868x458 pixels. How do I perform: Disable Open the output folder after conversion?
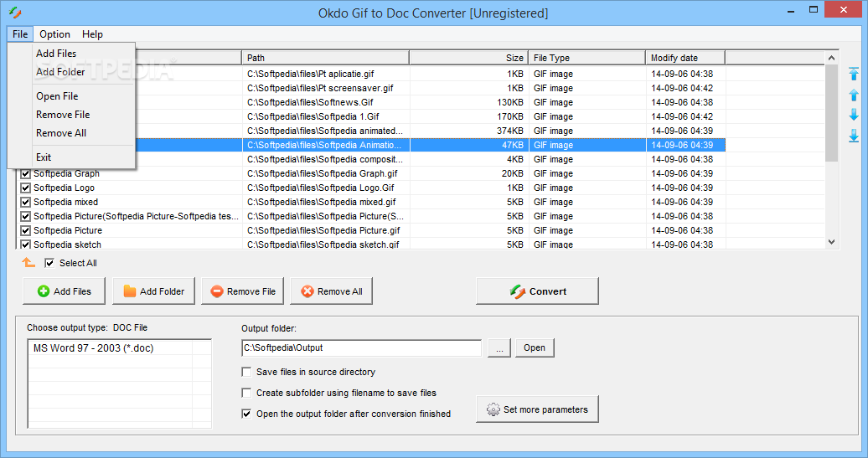(247, 414)
